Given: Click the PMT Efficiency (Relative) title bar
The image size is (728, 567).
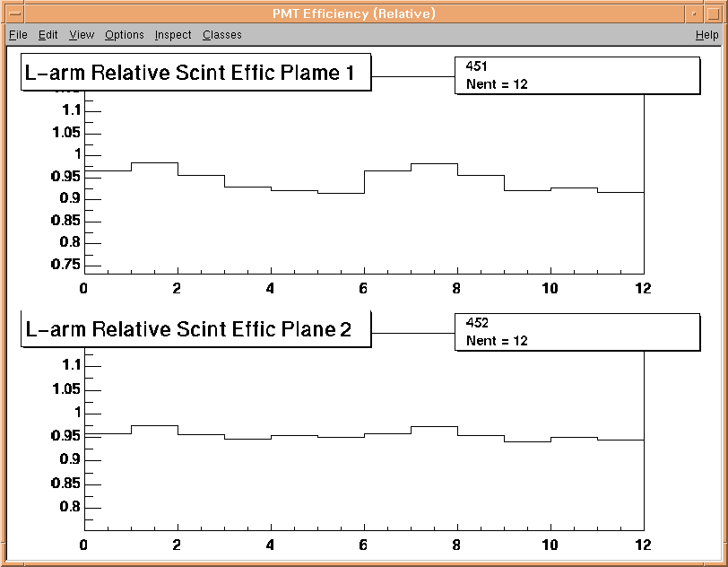Looking at the screenshot, I should (354, 13).
